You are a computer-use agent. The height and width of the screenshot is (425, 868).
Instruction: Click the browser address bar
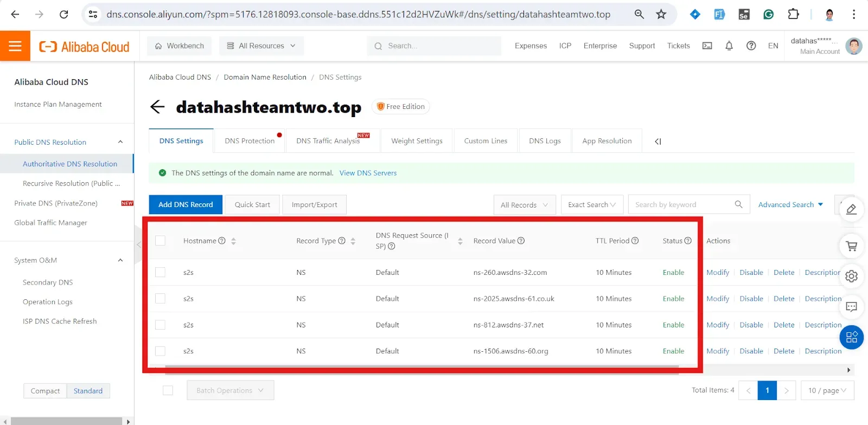pos(358,15)
